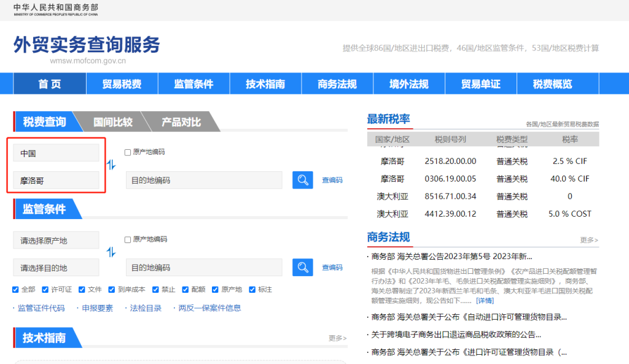Click the search icon in 监管条件 section
This screenshot has width=629, height=364.
click(x=302, y=268)
